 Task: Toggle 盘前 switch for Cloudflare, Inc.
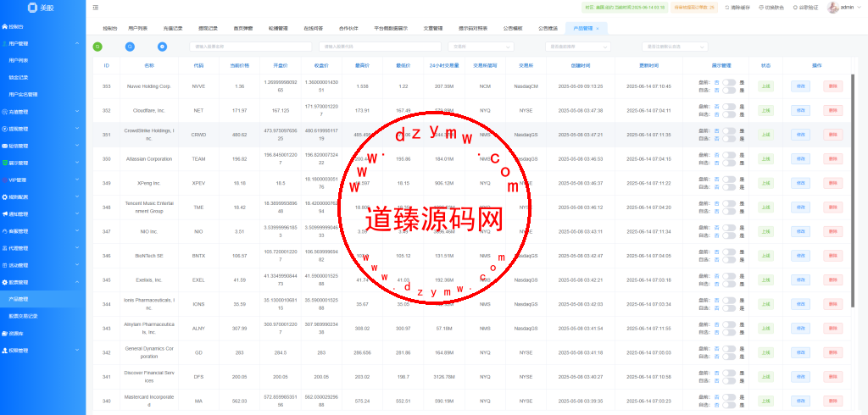point(729,107)
